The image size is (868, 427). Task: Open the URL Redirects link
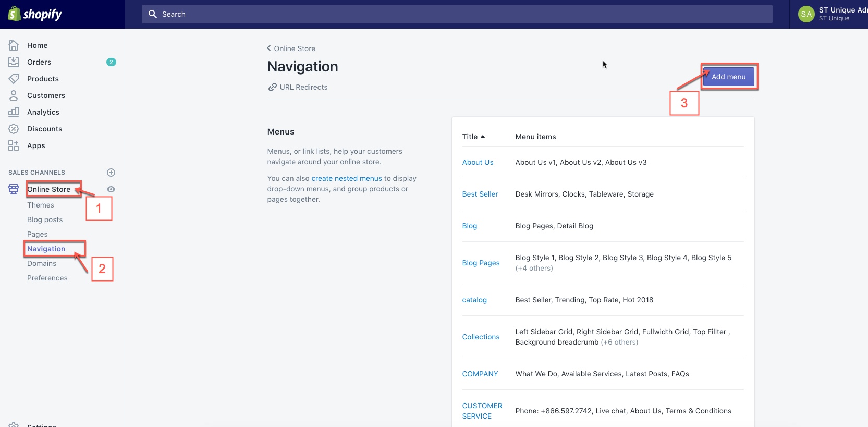tap(303, 87)
